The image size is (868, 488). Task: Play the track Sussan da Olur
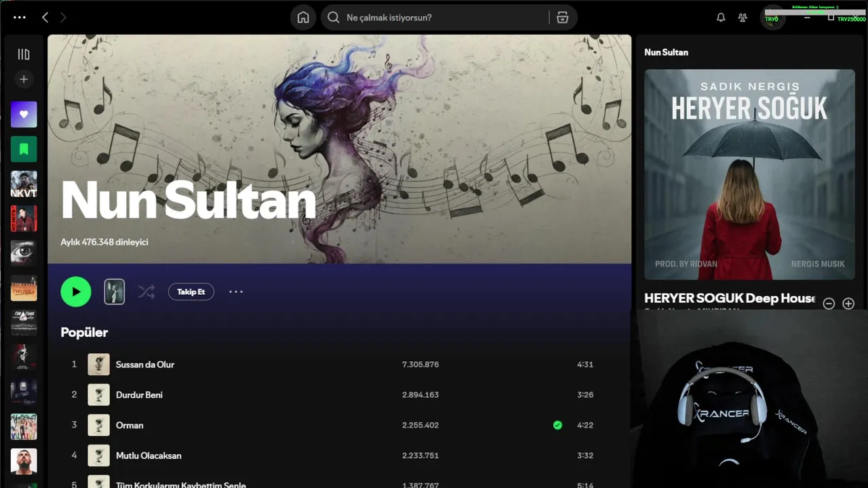coord(145,365)
